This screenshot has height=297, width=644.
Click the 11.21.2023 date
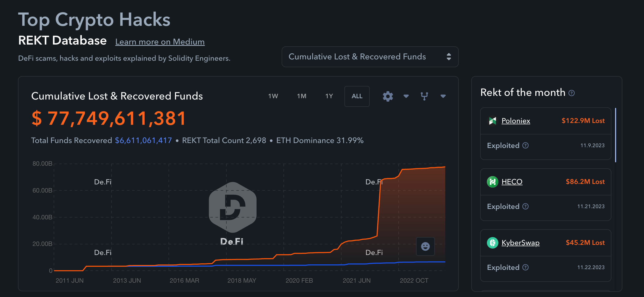(x=591, y=206)
